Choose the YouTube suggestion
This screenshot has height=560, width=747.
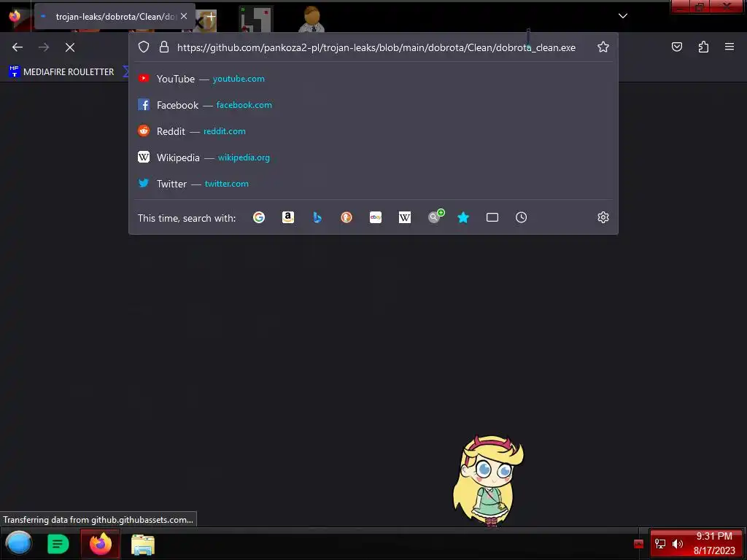tap(373, 79)
